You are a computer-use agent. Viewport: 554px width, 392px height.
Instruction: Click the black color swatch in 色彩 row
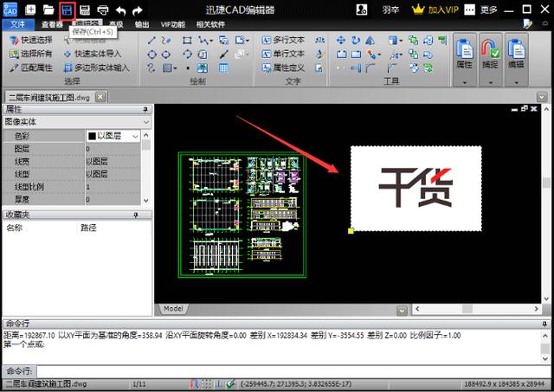click(92, 136)
